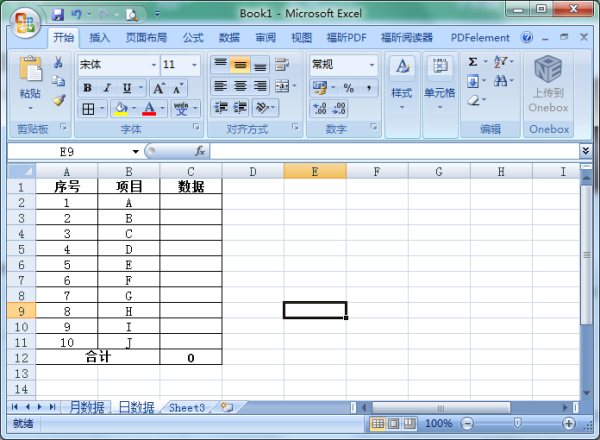Open the font size dropdown

point(194,65)
